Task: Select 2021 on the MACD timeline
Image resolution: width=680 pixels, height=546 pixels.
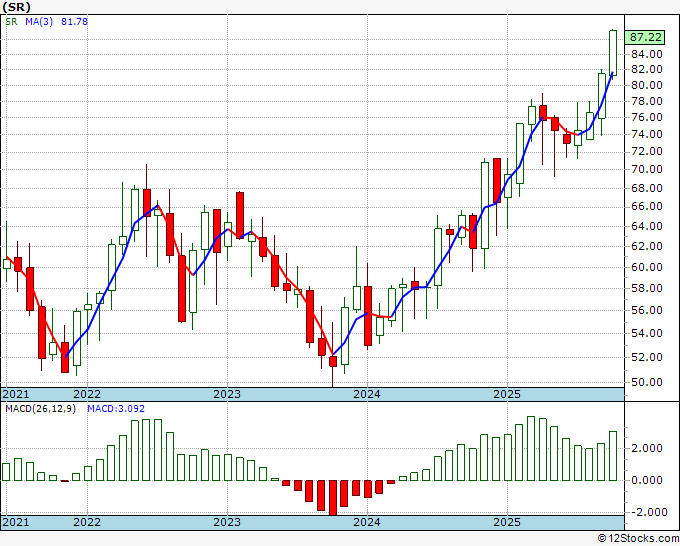Action: pyautogui.click(x=16, y=522)
